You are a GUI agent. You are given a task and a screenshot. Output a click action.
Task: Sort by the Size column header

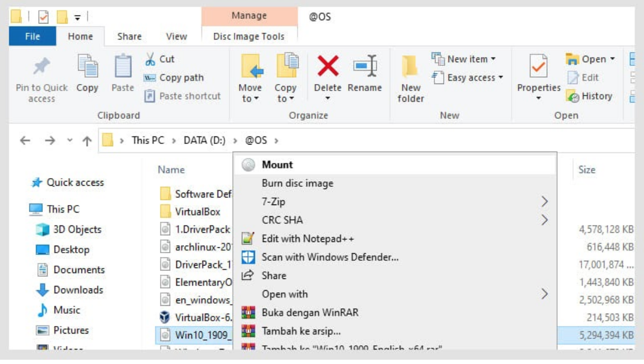pos(587,170)
